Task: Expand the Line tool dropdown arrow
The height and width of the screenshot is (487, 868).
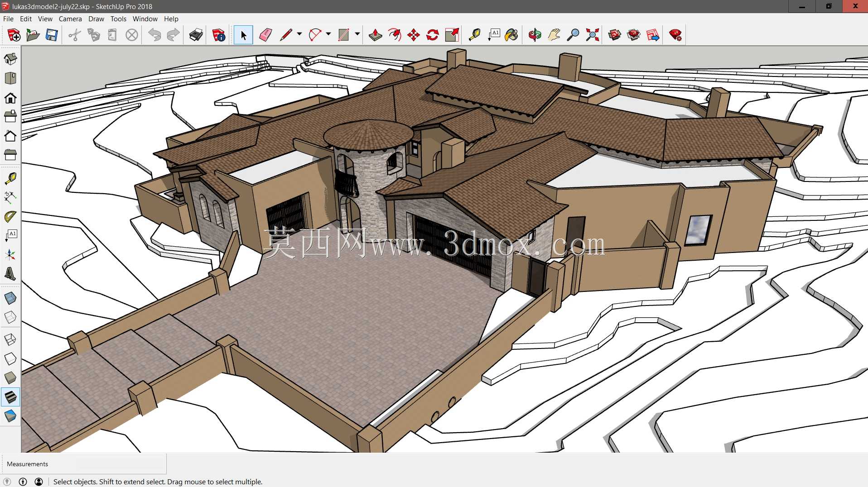Action: pyautogui.click(x=299, y=34)
